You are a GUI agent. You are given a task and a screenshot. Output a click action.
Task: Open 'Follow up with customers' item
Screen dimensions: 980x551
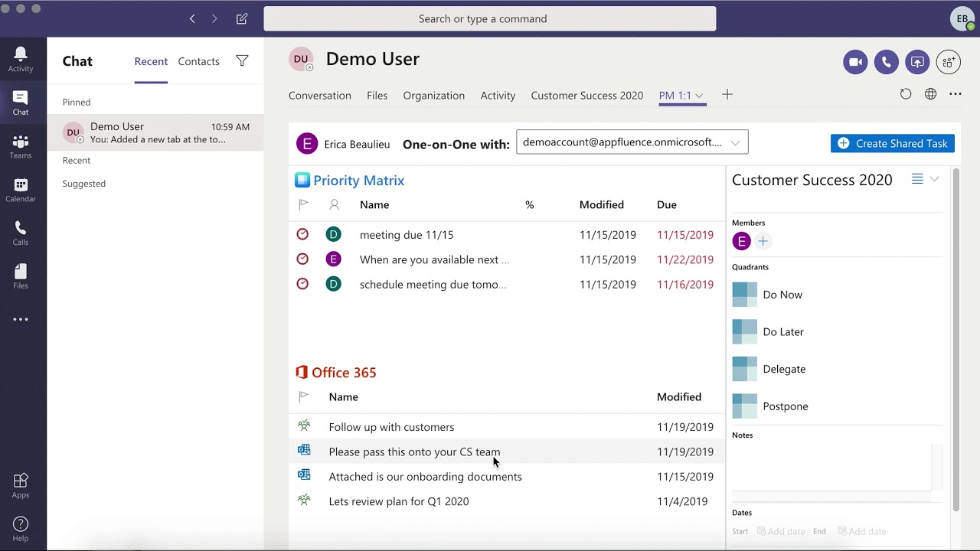pos(391,427)
